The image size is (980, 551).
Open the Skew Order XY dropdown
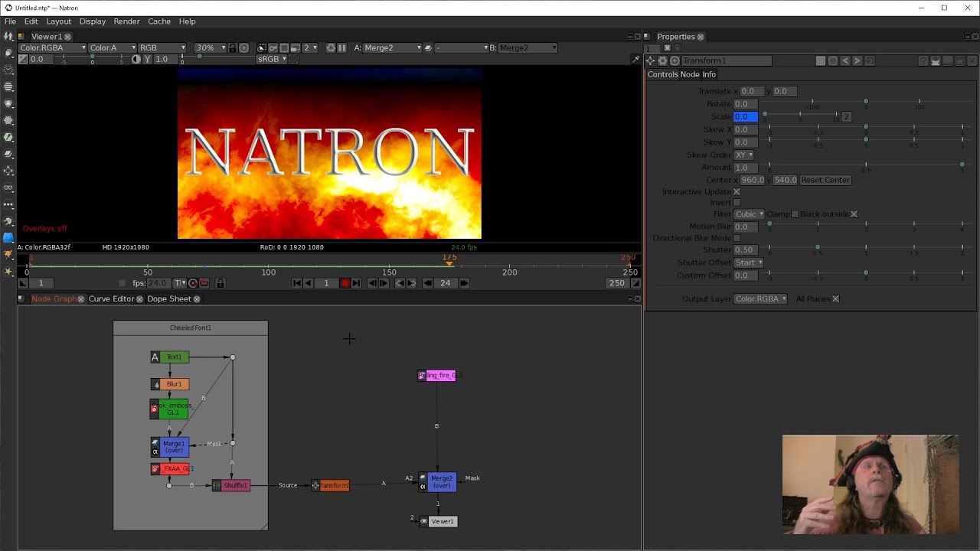coord(743,155)
